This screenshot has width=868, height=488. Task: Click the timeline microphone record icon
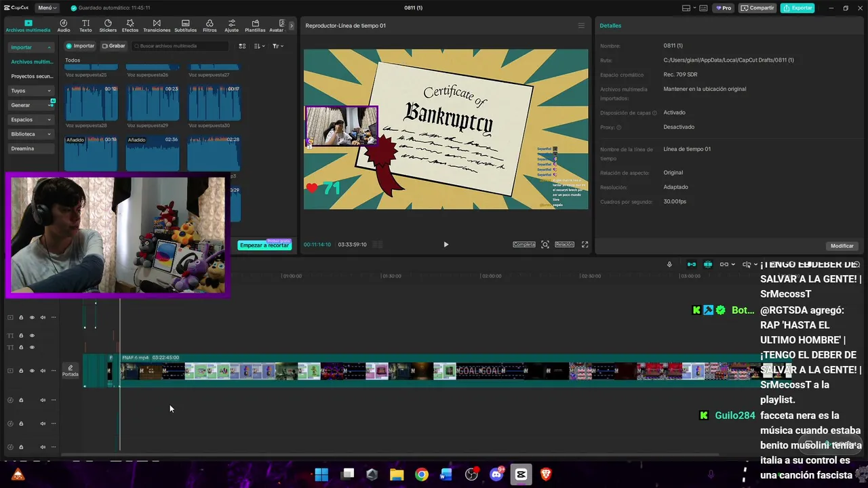click(x=669, y=264)
